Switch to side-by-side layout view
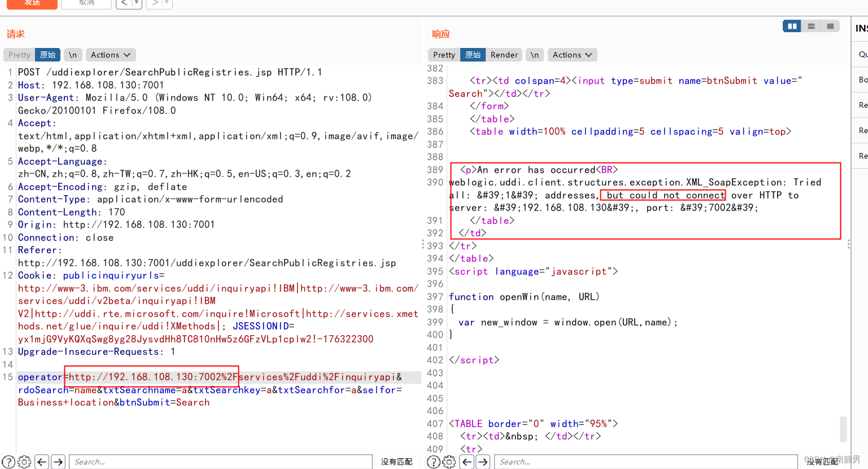This screenshot has width=868, height=469. (792, 26)
